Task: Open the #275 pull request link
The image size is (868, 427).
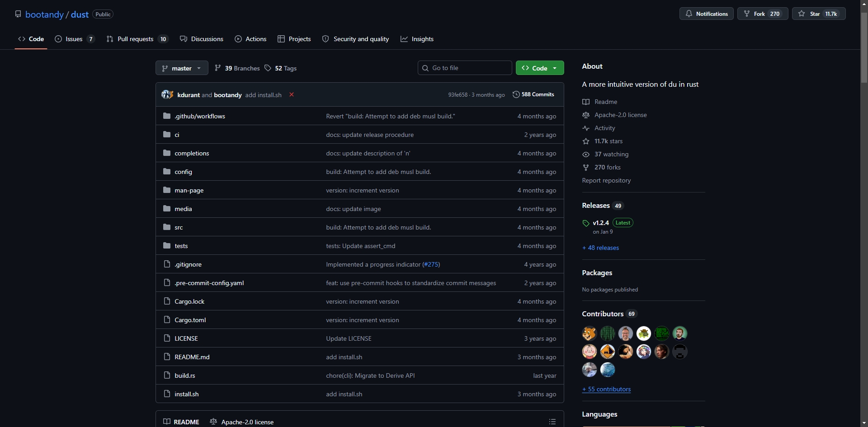Action: click(431, 264)
